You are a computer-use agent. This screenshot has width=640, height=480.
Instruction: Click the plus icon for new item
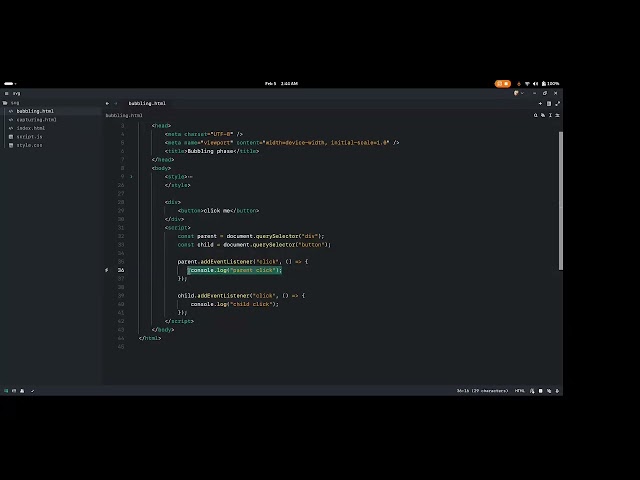click(x=540, y=104)
